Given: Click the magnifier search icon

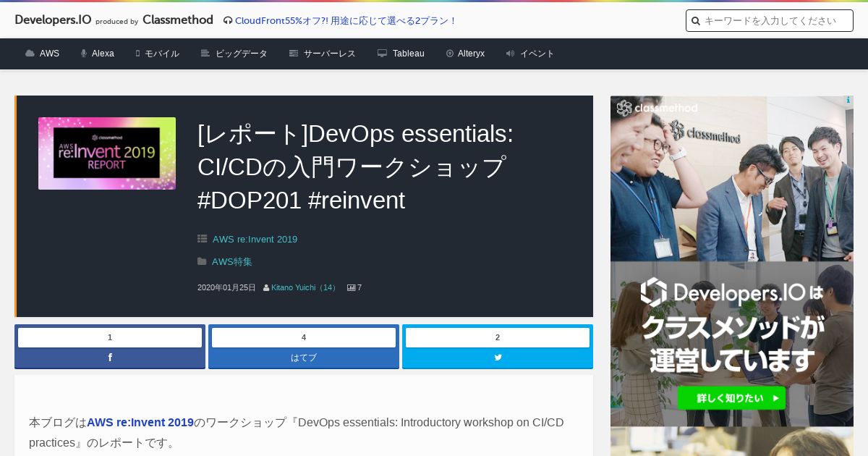Looking at the screenshot, I should coord(696,21).
